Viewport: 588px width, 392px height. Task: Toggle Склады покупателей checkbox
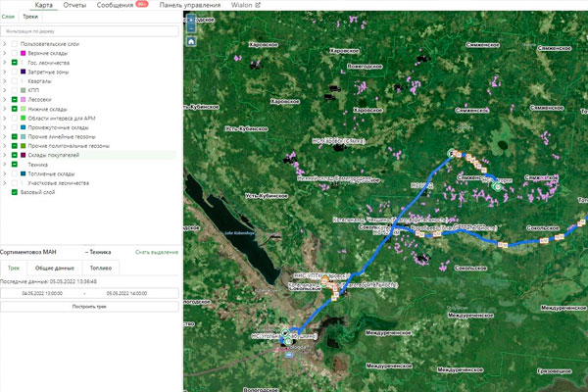click(15, 155)
